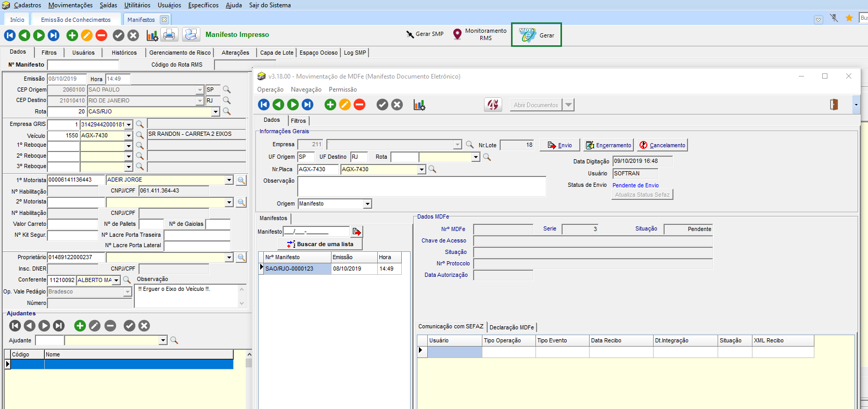Click the Gerar MDFe icon button
Screen dimensions: 868x409
(527, 35)
